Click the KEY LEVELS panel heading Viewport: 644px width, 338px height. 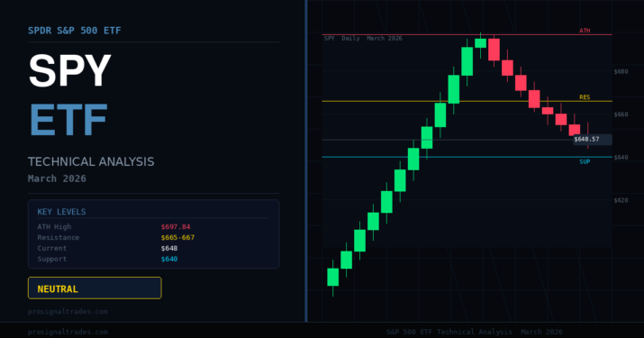point(61,212)
